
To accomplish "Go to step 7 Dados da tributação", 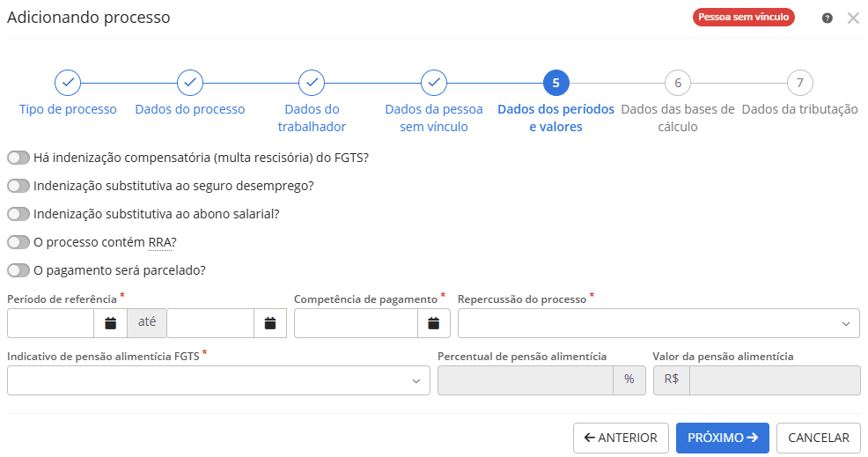I will [x=799, y=84].
